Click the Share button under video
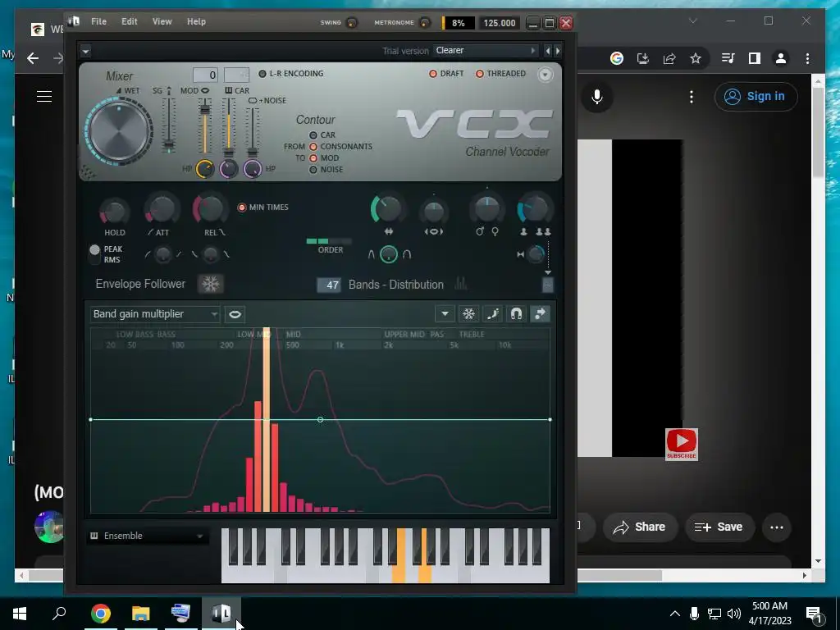840x630 pixels. [640, 527]
